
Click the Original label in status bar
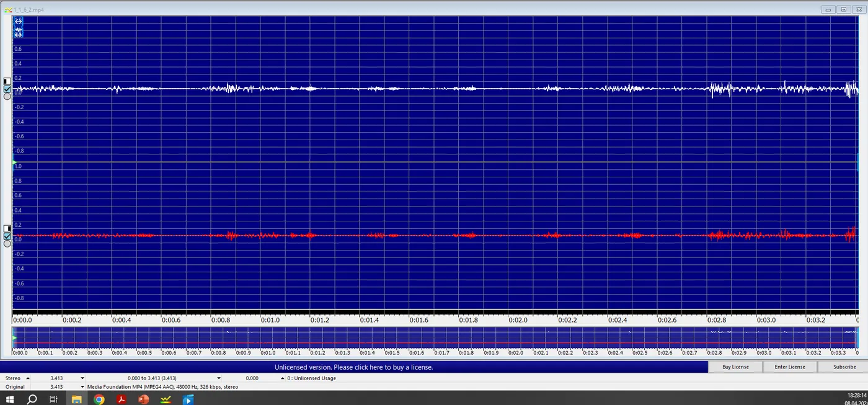pyautogui.click(x=15, y=386)
